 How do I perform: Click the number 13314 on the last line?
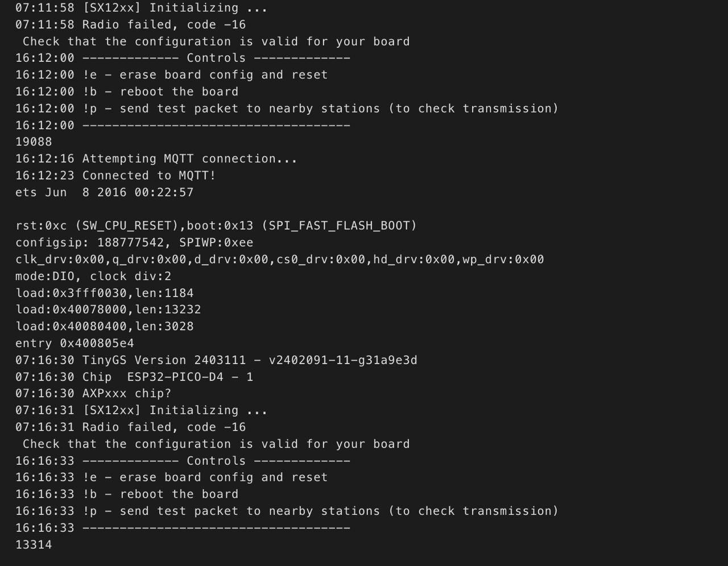[34, 544]
